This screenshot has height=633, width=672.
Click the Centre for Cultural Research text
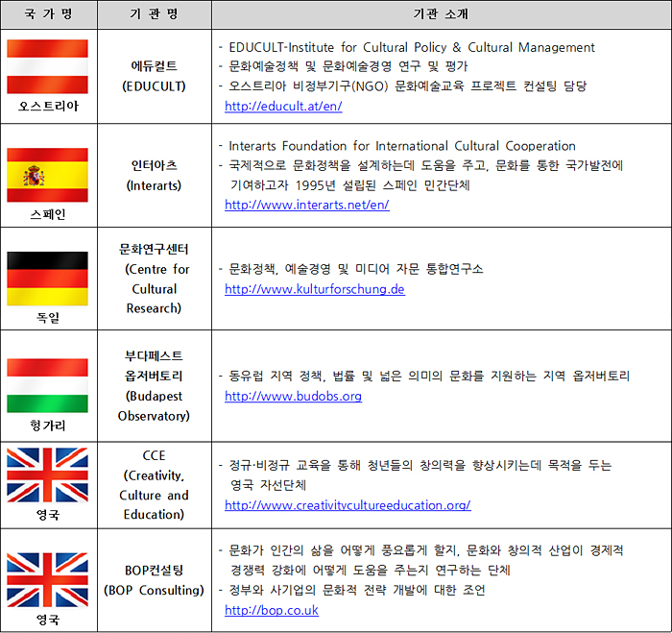(x=156, y=288)
